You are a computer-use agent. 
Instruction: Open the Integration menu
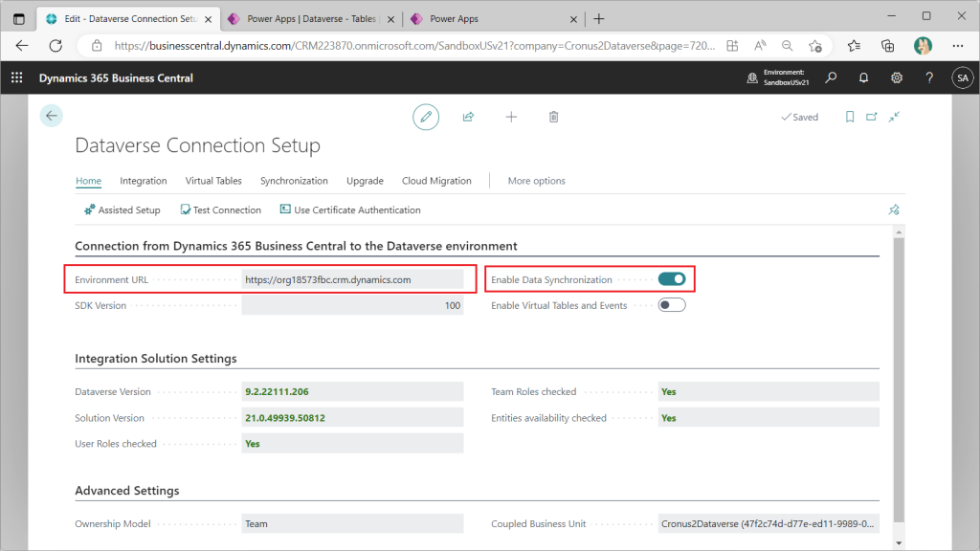click(144, 181)
